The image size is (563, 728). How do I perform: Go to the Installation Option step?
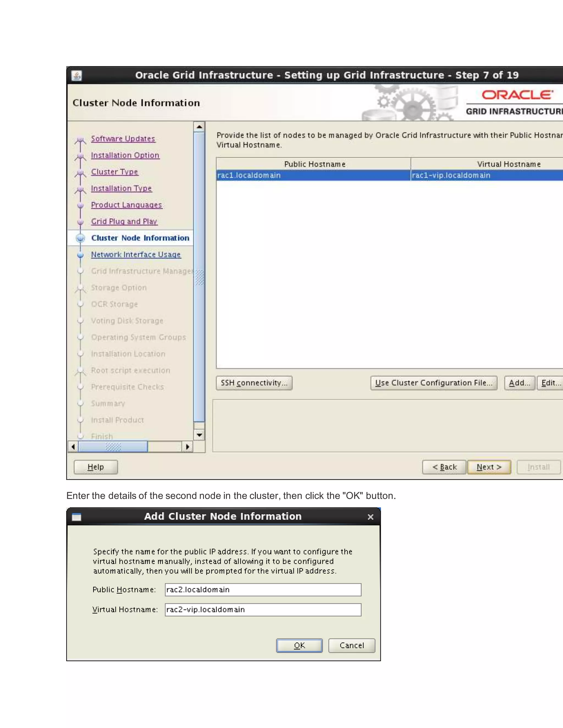[x=125, y=155]
